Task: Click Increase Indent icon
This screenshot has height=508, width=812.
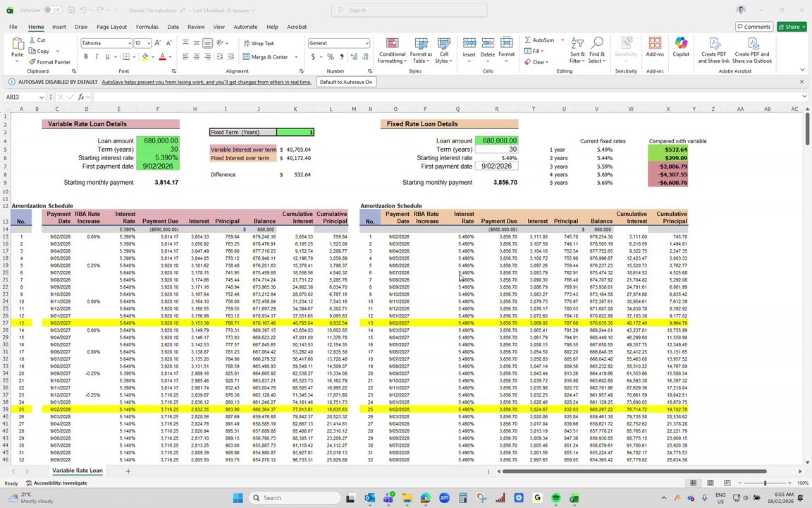Action: tap(231, 56)
